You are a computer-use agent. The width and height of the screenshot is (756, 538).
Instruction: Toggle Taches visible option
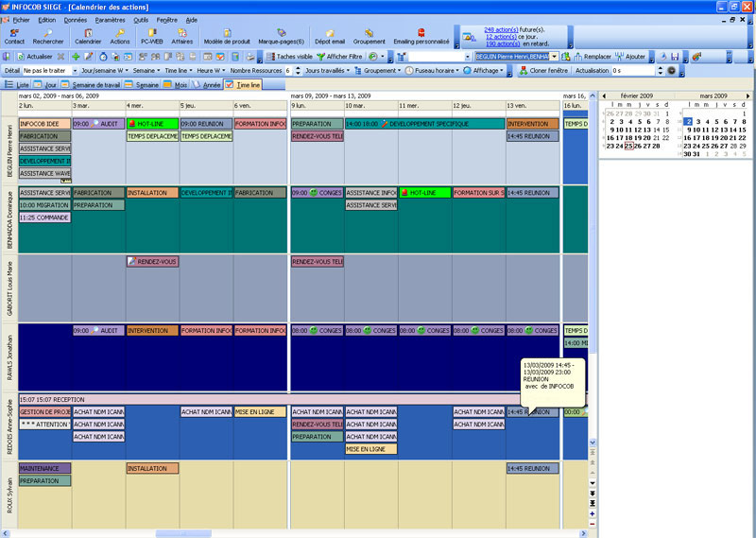coord(288,57)
